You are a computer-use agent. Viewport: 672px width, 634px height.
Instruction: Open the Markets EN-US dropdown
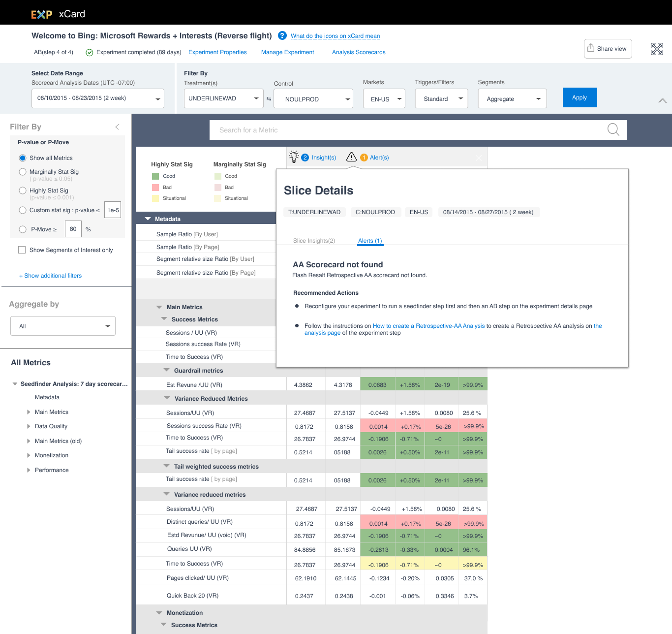click(x=384, y=98)
